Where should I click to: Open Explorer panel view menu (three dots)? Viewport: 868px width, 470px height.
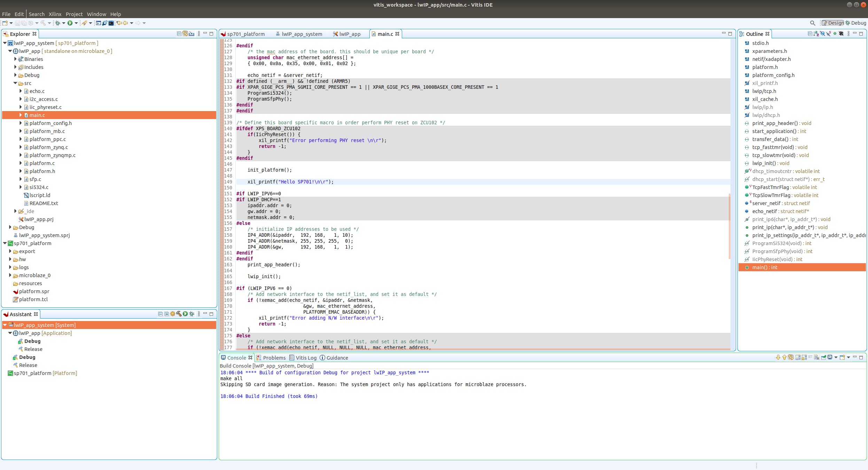(x=199, y=34)
